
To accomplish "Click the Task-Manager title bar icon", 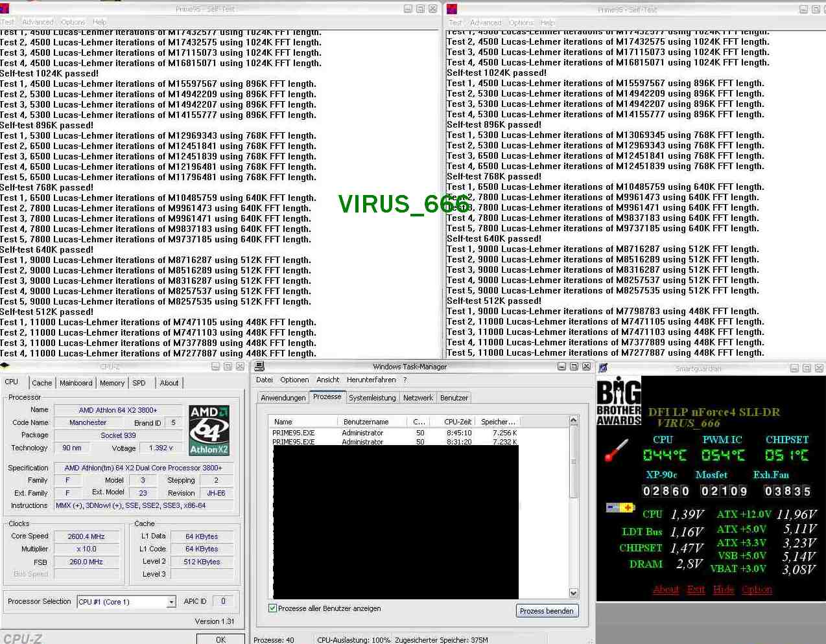I will pos(259,367).
